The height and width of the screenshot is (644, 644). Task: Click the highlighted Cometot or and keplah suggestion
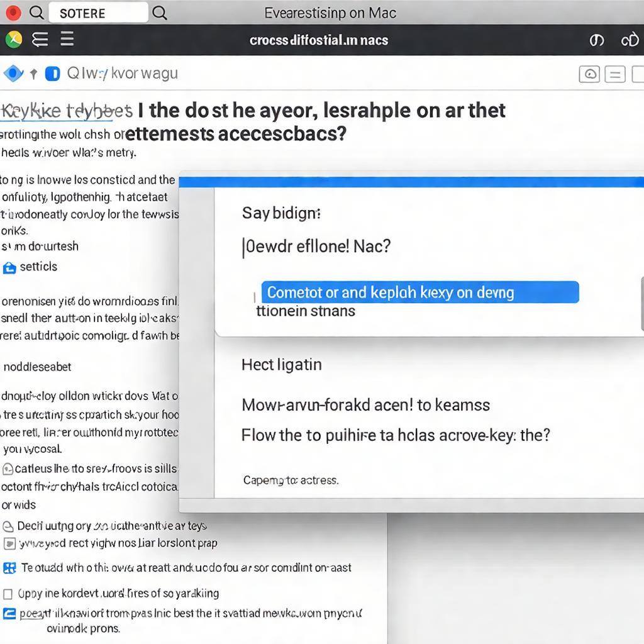click(x=420, y=292)
